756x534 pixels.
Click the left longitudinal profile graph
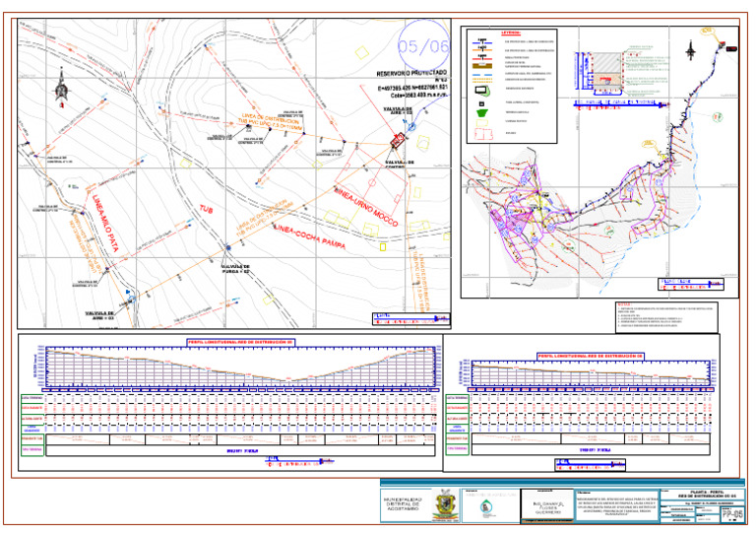tap(239, 366)
